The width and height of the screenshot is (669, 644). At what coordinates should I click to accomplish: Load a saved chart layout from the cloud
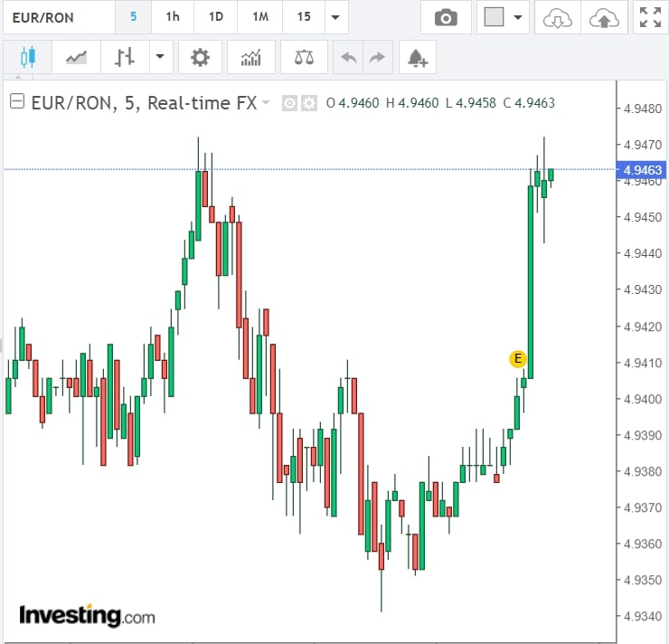(x=557, y=17)
